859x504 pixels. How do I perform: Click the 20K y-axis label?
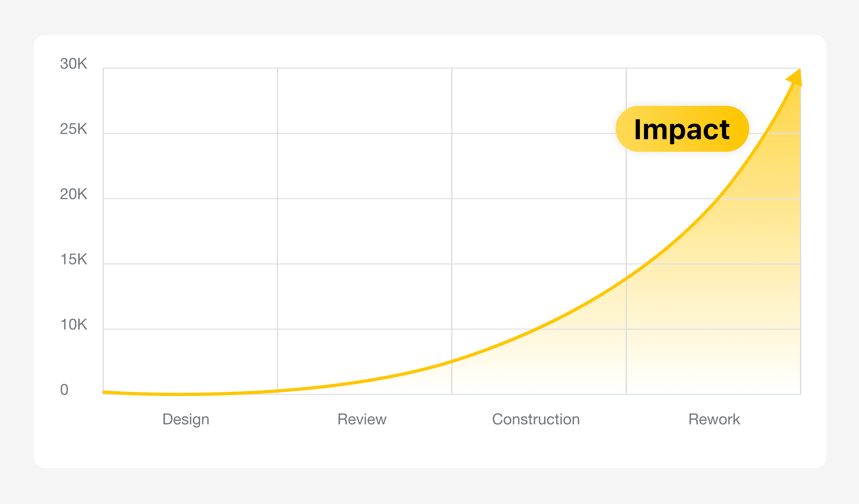coord(74,194)
